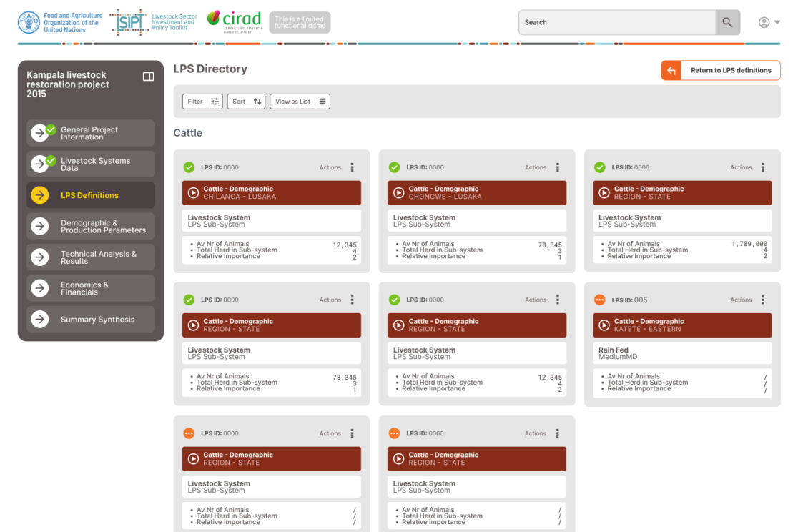
Task: Click play icon on Chilanga - Lusaka card
Action: 193,193
